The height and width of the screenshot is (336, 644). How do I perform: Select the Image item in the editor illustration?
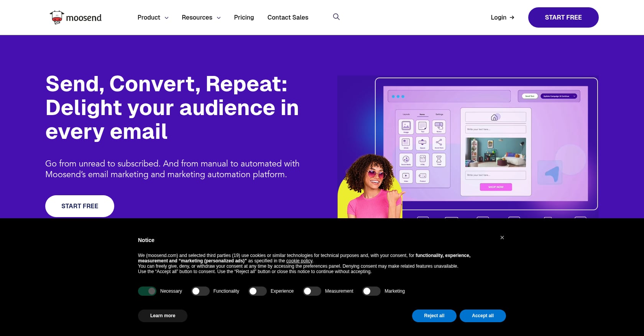pos(406,126)
